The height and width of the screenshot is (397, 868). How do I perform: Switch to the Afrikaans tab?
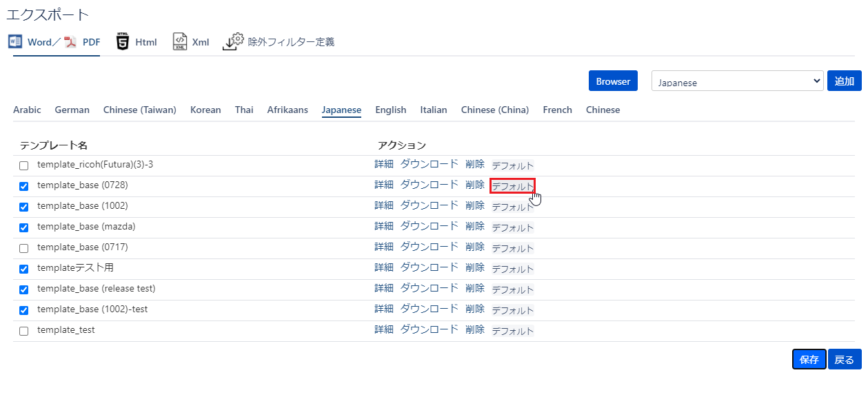click(x=287, y=110)
